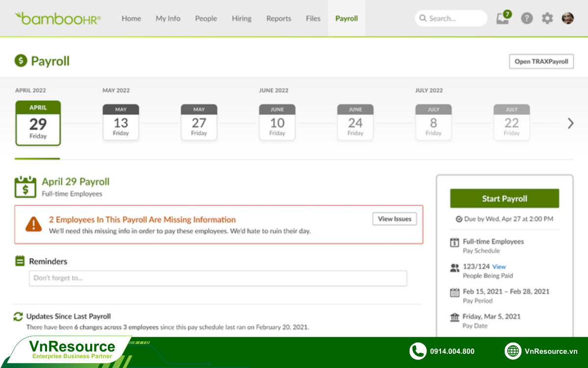The width and height of the screenshot is (588, 368).
Task: Click the green dollar Payroll icon
Action: (x=21, y=61)
